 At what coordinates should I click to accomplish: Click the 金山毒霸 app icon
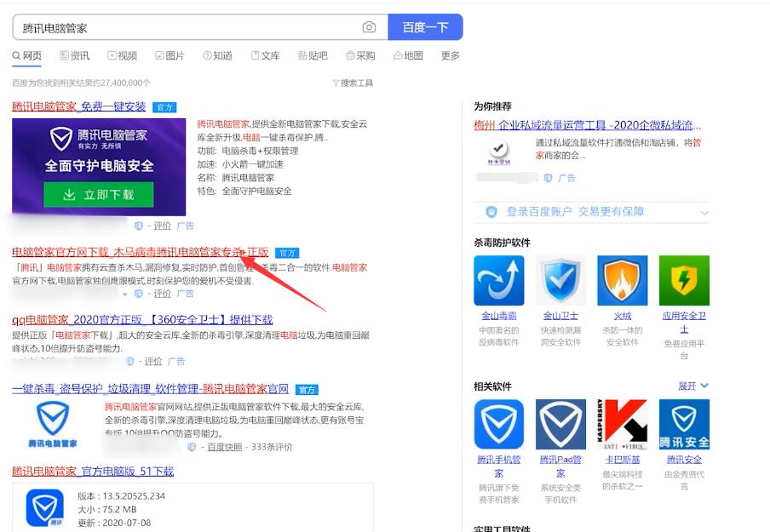click(x=499, y=280)
